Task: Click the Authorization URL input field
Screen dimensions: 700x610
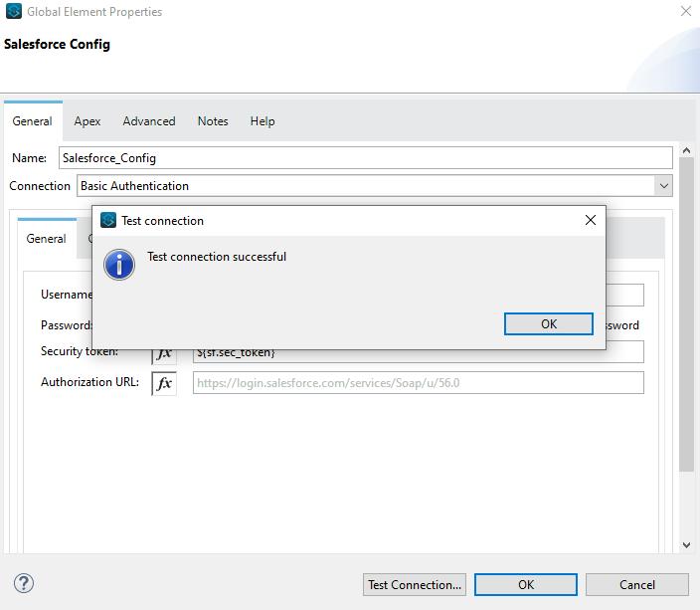Action: 419,383
